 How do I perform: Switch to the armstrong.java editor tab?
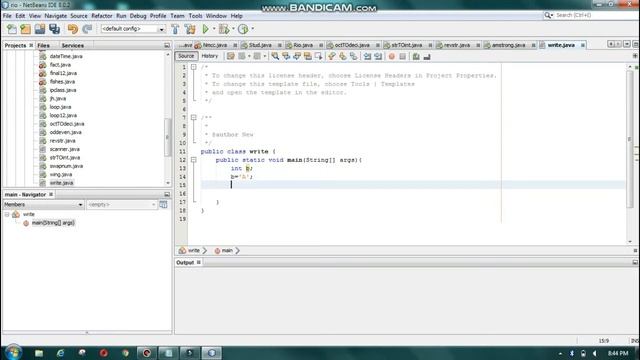[x=508, y=45]
